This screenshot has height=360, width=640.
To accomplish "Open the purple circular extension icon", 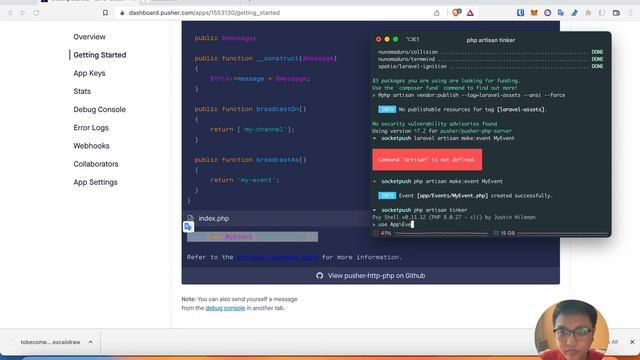I will click(547, 13).
